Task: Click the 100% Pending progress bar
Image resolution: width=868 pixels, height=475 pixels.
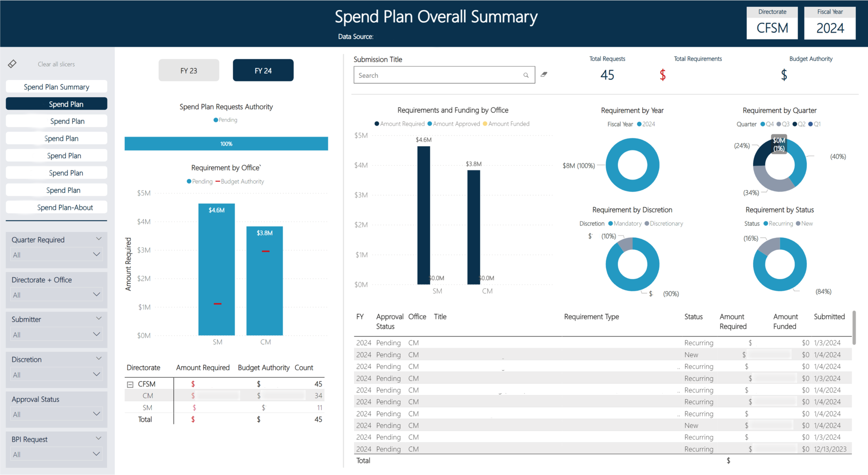Action: coord(226,144)
